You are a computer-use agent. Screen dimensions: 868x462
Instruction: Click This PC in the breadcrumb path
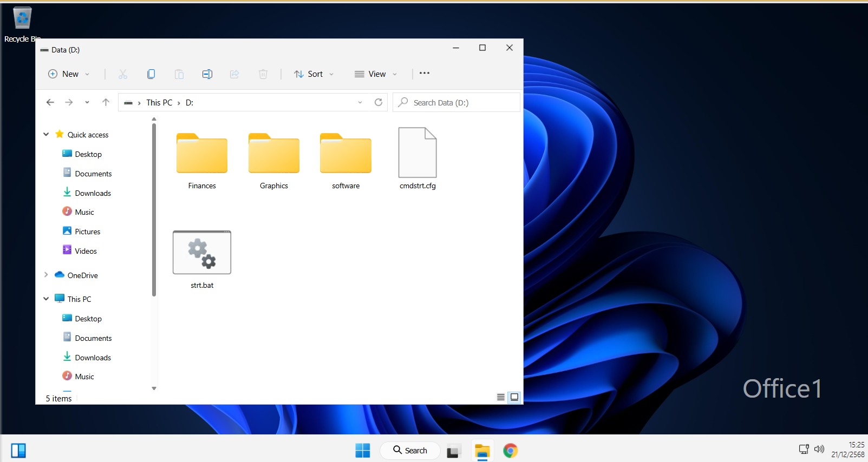(159, 103)
